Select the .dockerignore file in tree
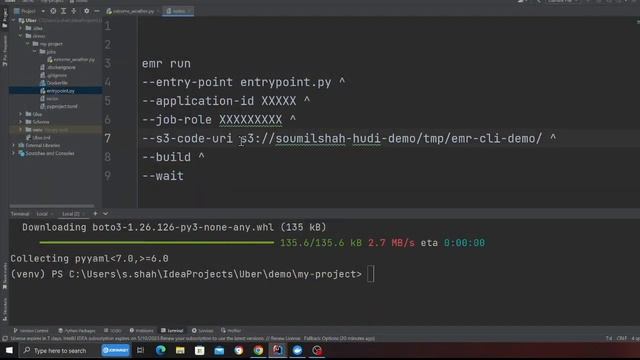 (58, 67)
